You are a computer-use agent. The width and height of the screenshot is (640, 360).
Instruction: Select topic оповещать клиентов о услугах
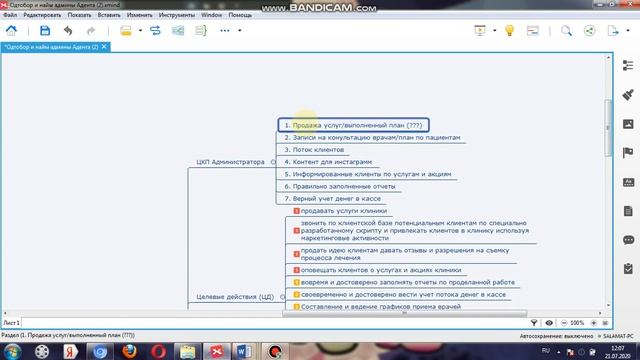pos(381,270)
